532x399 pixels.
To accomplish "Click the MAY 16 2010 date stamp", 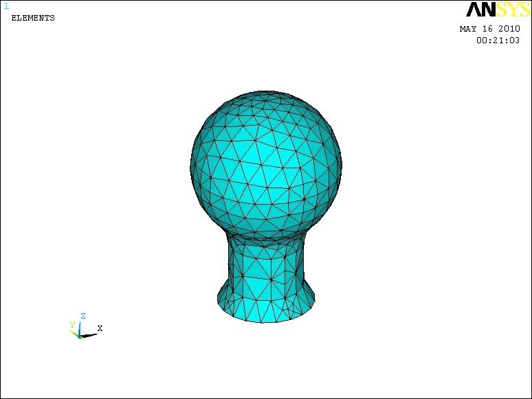I will [x=489, y=29].
